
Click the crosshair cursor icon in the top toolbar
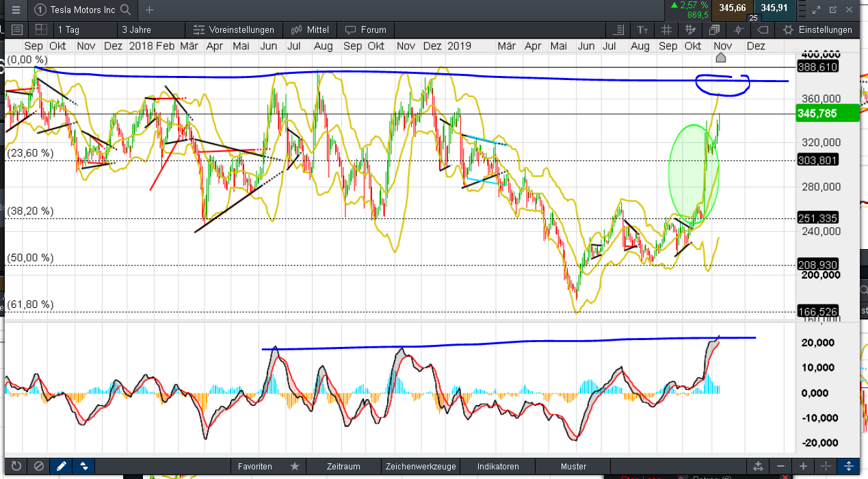click(x=738, y=30)
